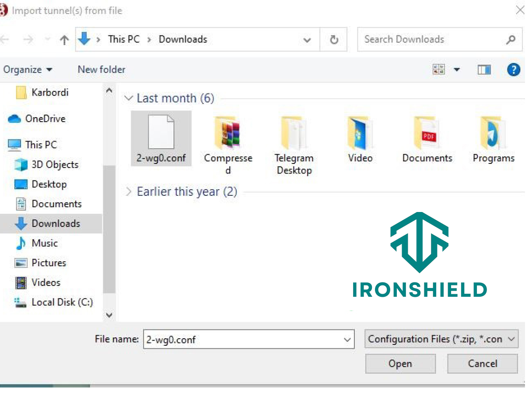
Task: Refresh the Downloads folder view
Action: [334, 40]
